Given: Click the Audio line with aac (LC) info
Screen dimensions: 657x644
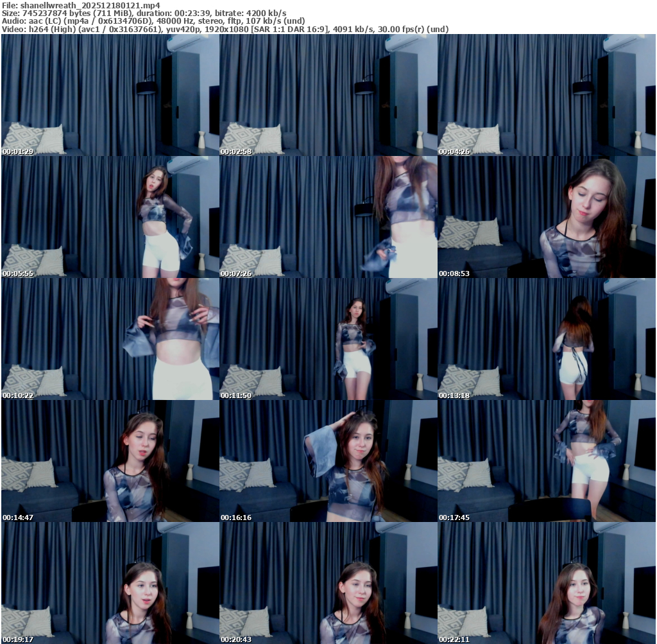Looking at the screenshot, I should (153, 21).
